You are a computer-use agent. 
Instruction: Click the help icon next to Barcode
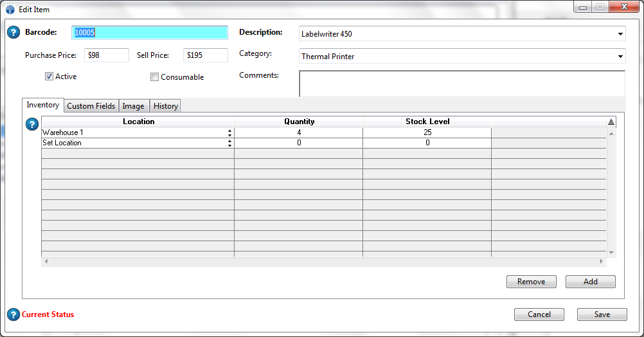[13, 33]
